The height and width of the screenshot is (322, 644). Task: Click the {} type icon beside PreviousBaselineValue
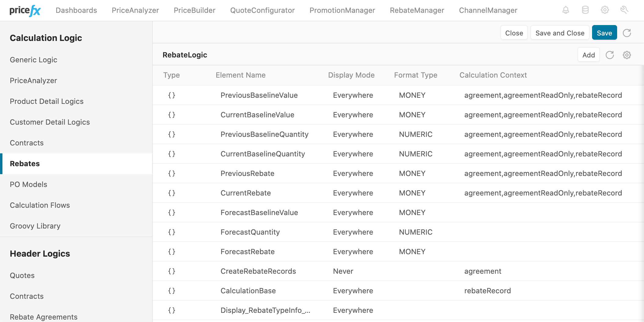[x=171, y=95]
